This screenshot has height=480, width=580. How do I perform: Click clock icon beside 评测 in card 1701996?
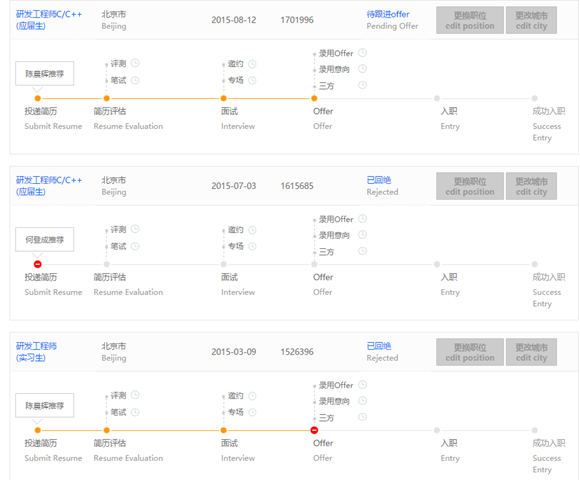tap(135, 63)
